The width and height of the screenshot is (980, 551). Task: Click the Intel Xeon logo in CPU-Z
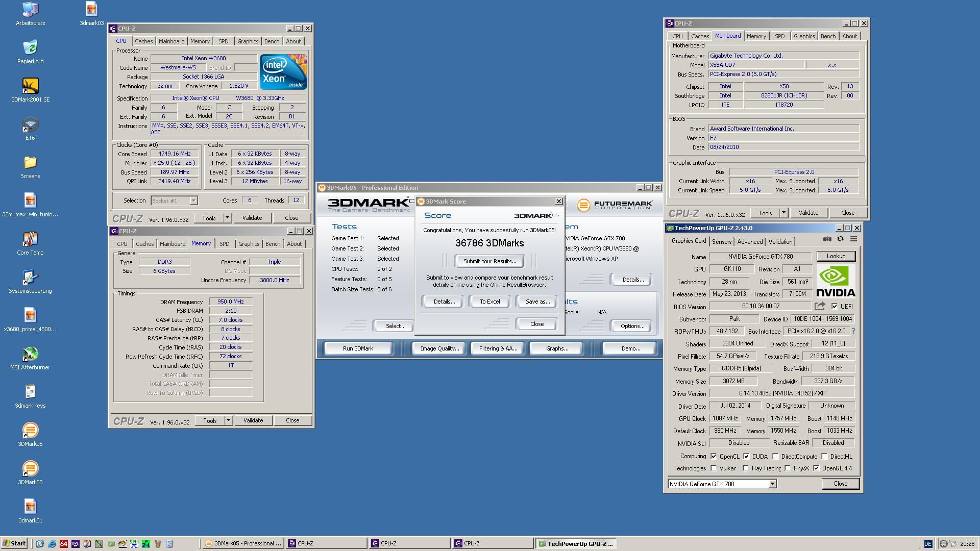[283, 71]
